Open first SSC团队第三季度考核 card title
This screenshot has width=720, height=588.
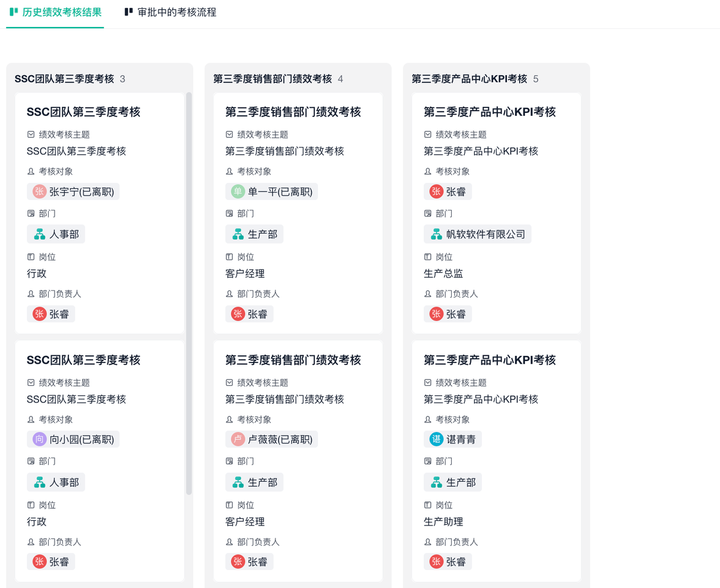click(83, 112)
